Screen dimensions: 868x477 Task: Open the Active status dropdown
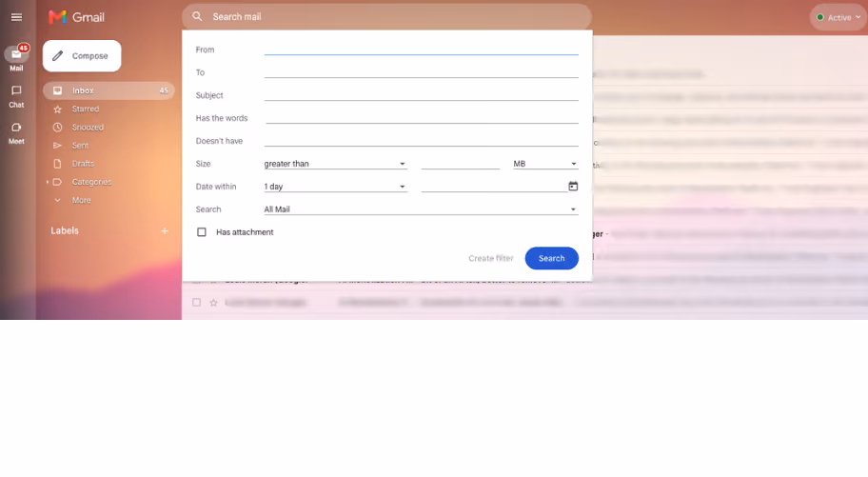click(839, 17)
